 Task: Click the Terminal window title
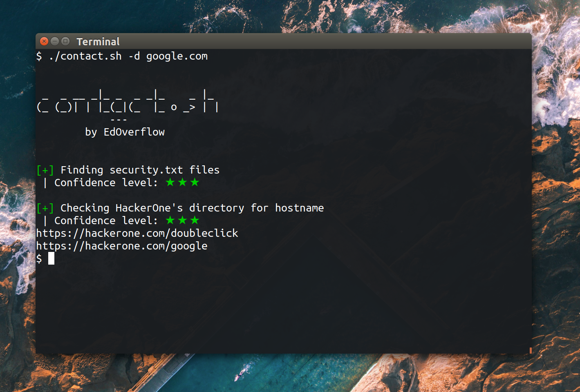click(x=98, y=42)
